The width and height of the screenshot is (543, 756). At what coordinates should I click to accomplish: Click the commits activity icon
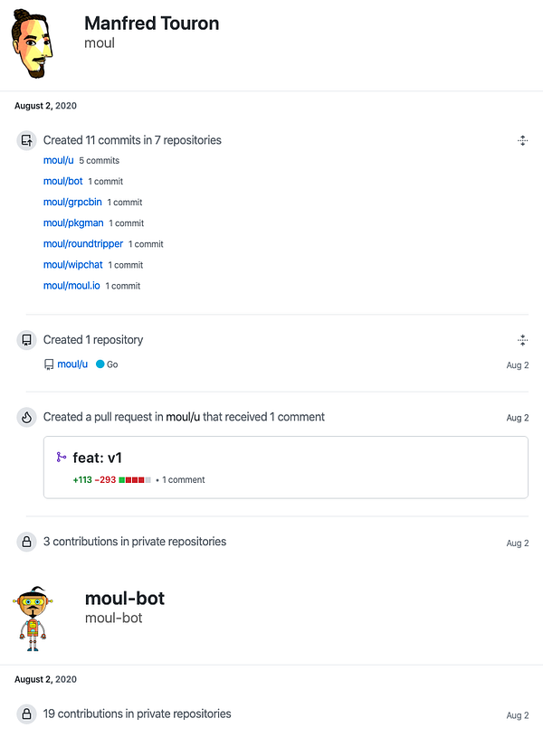click(27, 141)
